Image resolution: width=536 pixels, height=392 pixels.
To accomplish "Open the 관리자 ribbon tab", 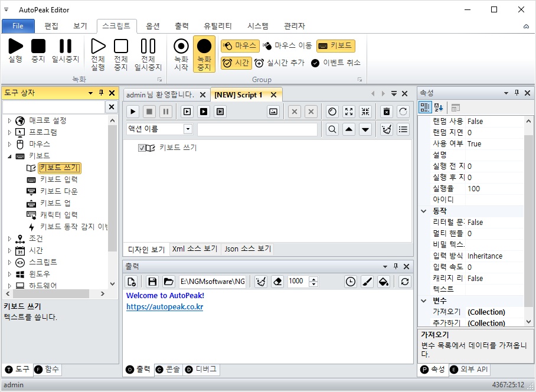I will tap(295, 26).
